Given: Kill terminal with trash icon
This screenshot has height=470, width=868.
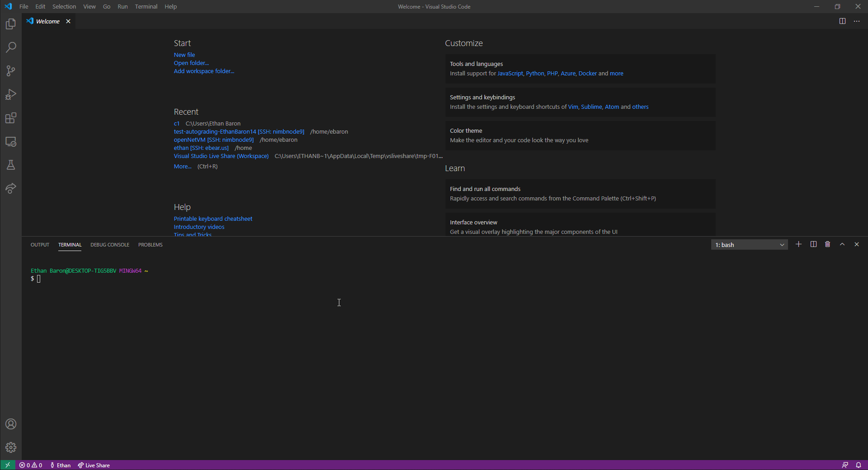Looking at the screenshot, I should 827,244.
